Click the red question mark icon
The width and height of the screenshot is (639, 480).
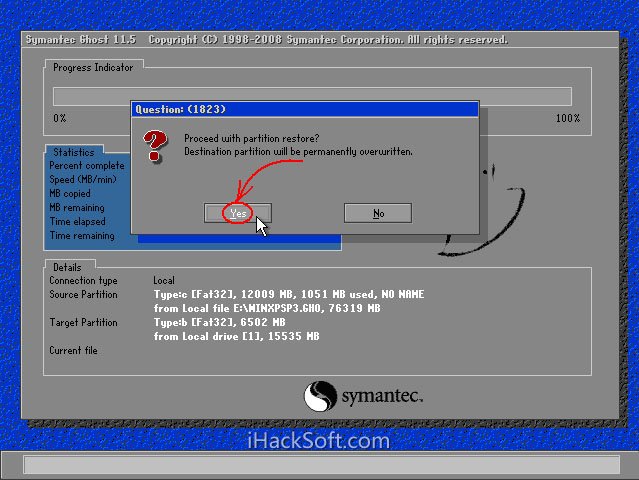(155, 146)
